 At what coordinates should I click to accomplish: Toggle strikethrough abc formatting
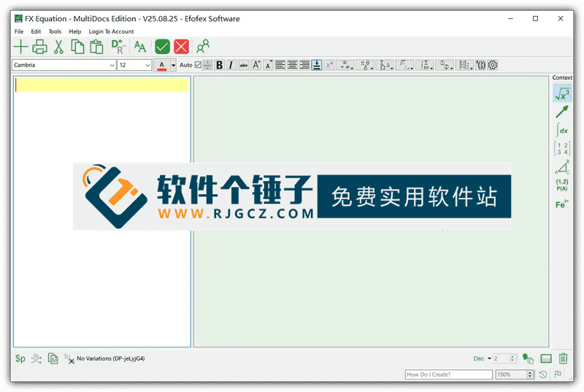point(244,65)
